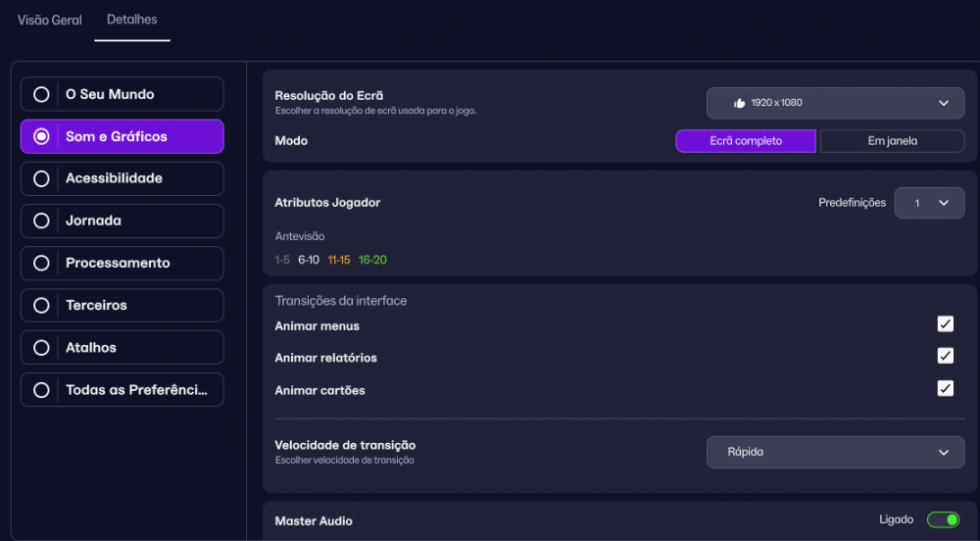The width and height of the screenshot is (980, 541).
Task: Open the Velocidade de transição dropdown
Action: (x=836, y=452)
